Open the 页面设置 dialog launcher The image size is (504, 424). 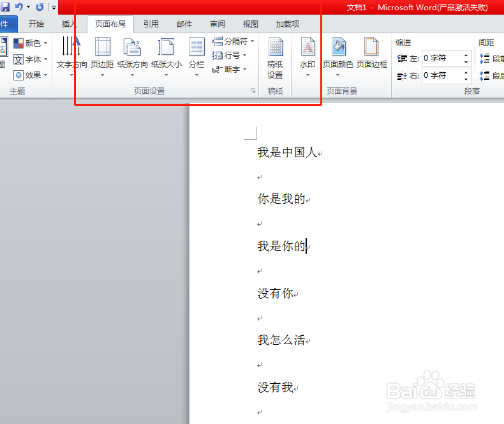253,91
